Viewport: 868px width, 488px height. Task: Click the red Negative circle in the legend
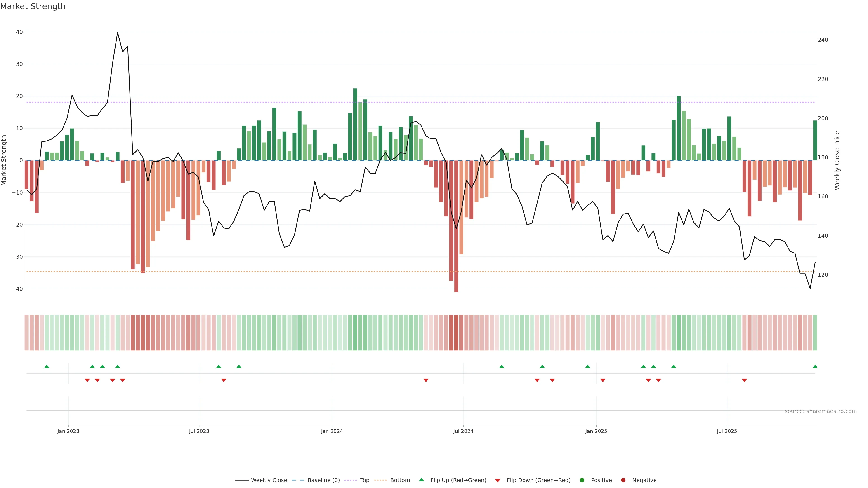pos(623,480)
